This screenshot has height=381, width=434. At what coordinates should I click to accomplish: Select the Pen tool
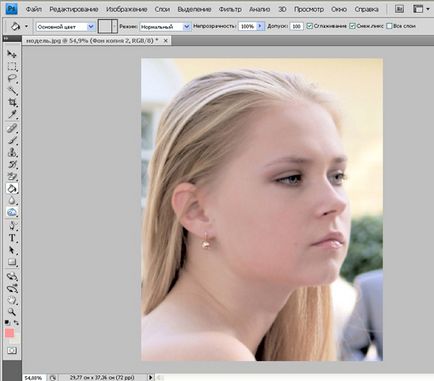(12, 226)
